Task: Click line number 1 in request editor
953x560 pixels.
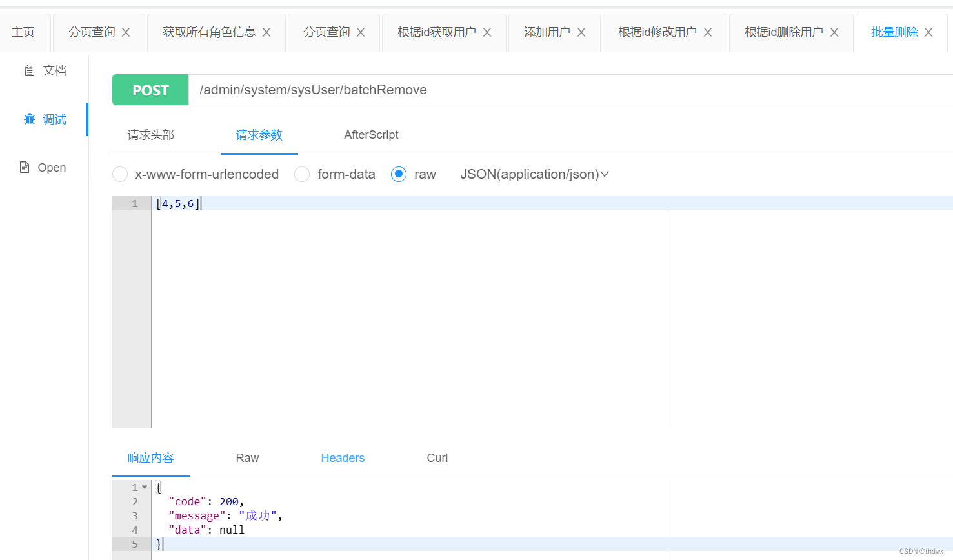Action: coord(135,204)
